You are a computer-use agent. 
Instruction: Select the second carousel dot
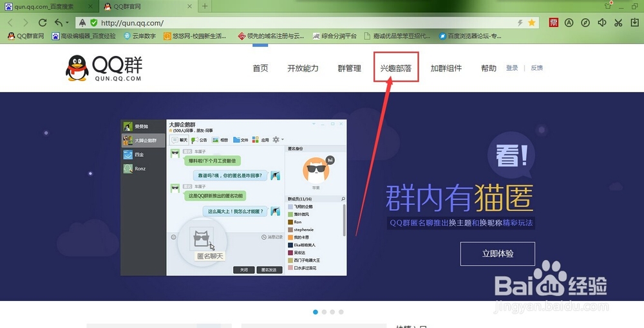pyautogui.click(x=324, y=312)
